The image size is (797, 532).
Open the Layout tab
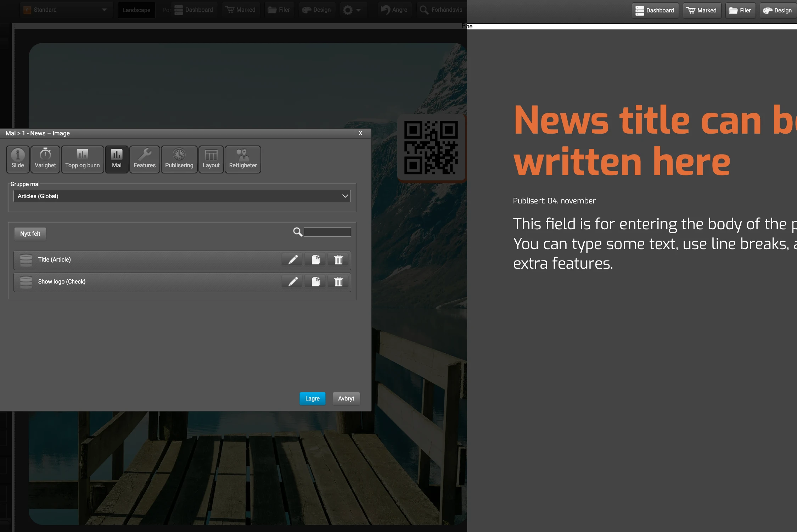coord(211,159)
